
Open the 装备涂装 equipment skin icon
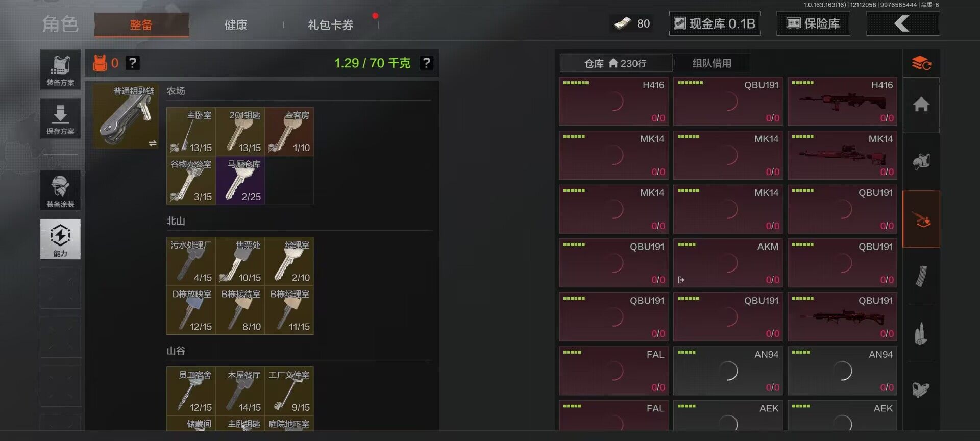point(60,190)
